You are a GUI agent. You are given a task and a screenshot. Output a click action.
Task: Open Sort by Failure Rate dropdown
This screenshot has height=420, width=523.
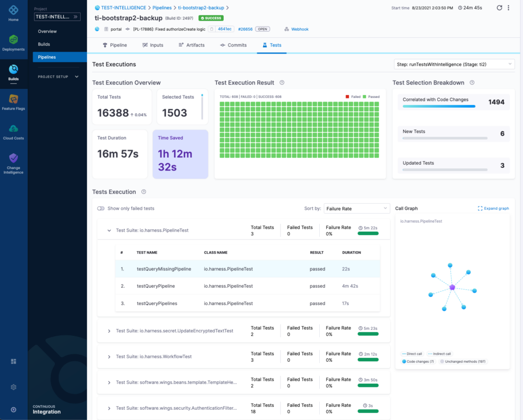tap(356, 208)
